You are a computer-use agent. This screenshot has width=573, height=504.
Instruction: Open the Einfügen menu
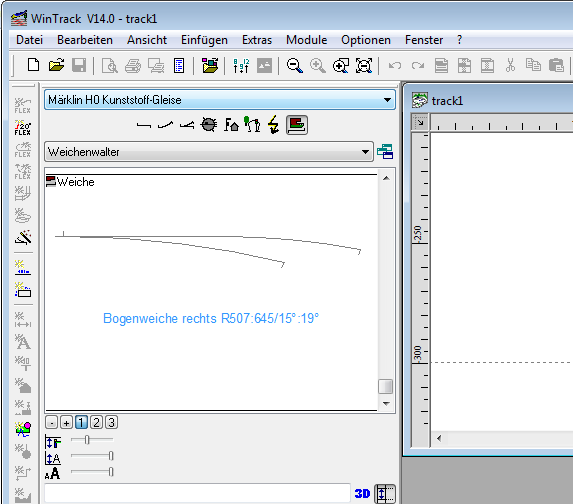pos(204,40)
